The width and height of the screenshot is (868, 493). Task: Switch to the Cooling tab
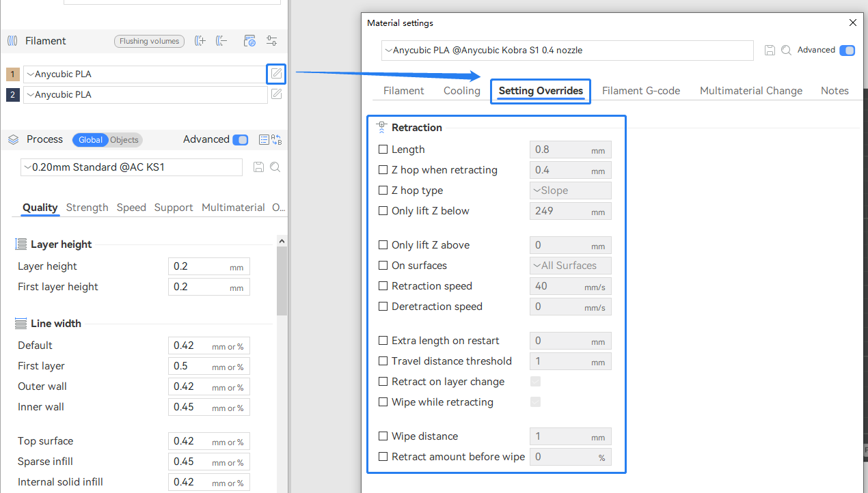[462, 91]
